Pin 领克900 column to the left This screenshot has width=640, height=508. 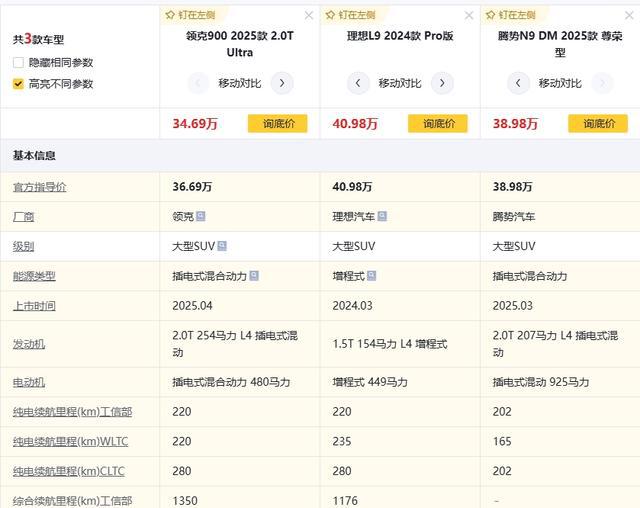(191, 15)
